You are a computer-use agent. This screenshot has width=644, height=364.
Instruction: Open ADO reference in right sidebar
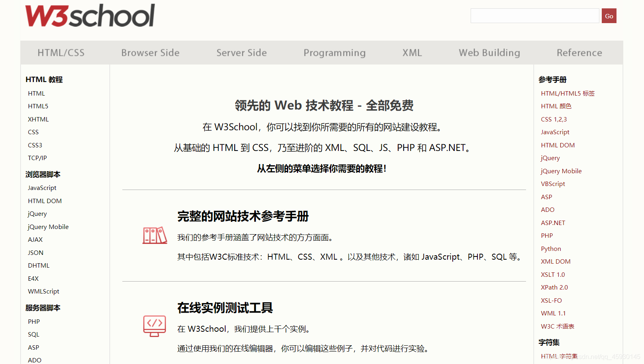(x=548, y=210)
